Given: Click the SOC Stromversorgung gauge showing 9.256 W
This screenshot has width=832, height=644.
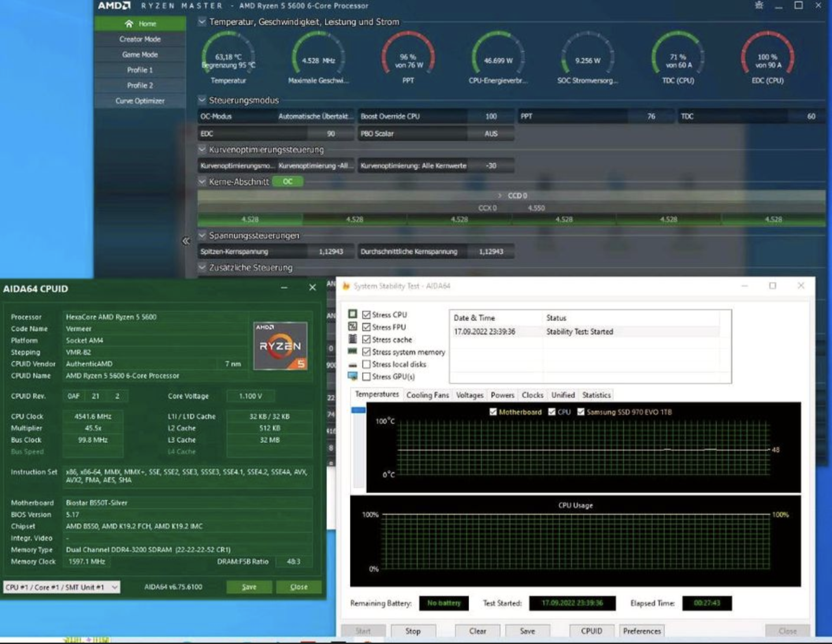Looking at the screenshot, I should coord(588,58).
